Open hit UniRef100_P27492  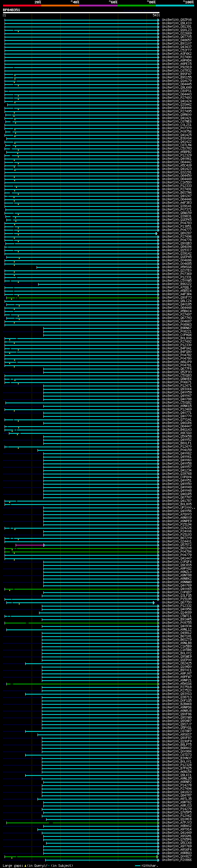[x=176, y=342]
